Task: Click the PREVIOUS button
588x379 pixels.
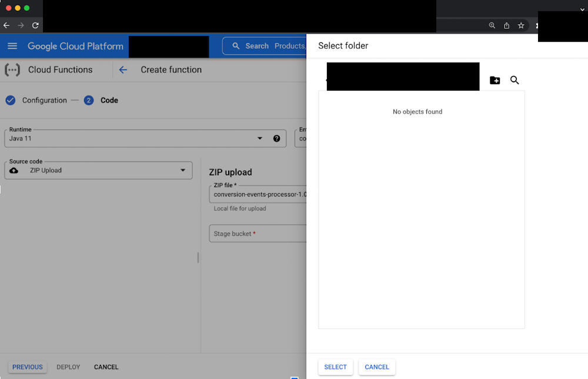Action: [28, 367]
